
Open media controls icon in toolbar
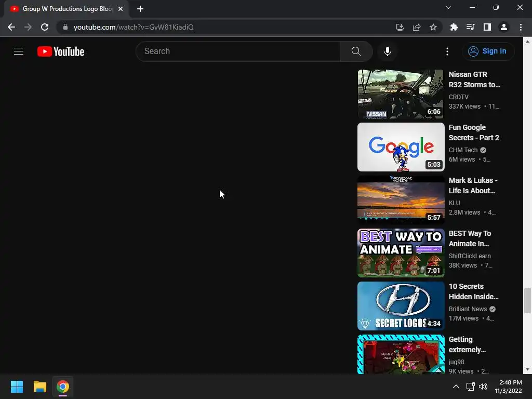click(x=470, y=27)
